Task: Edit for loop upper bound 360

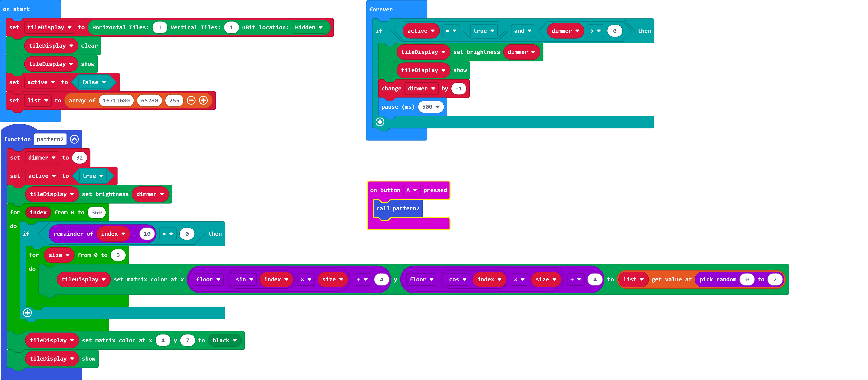Action: pyautogui.click(x=97, y=213)
